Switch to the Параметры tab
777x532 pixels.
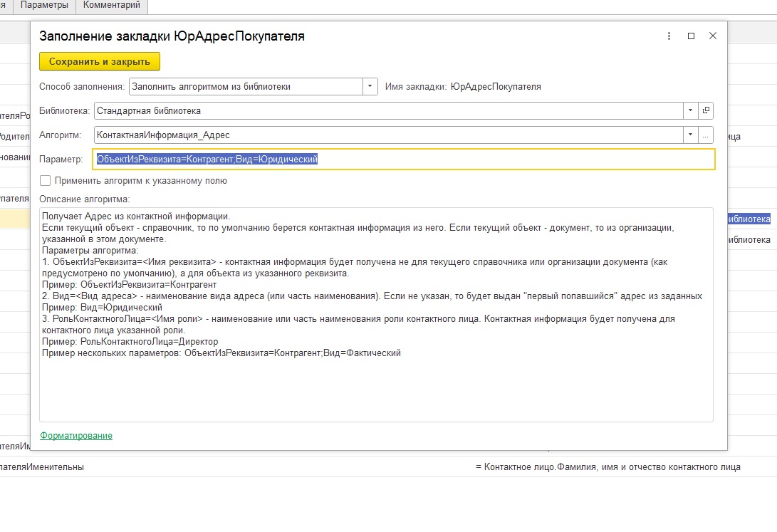point(44,6)
